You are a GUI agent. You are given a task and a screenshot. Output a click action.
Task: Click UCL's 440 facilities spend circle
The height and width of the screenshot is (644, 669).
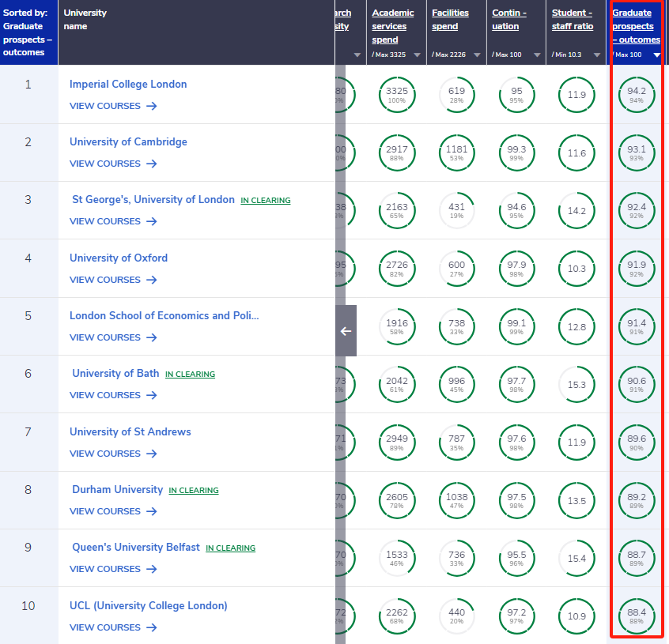[x=456, y=616]
